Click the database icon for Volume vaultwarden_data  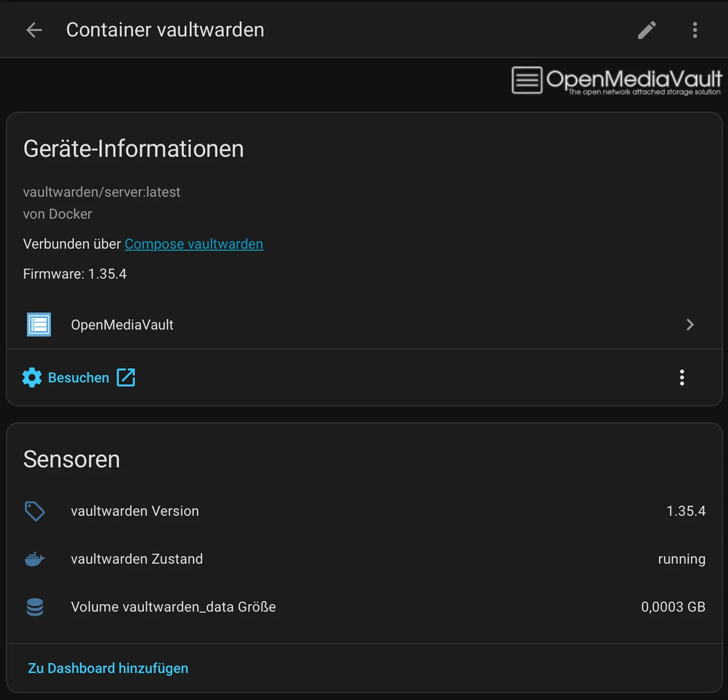(x=35, y=607)
